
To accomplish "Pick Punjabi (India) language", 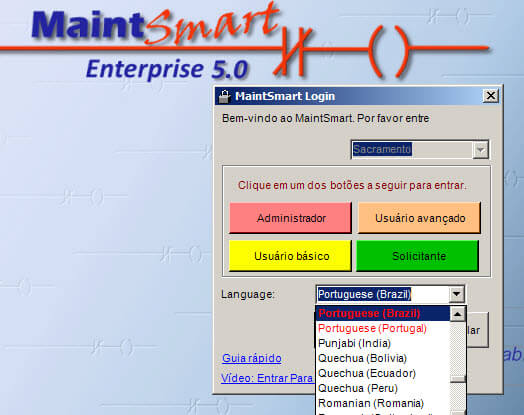I will pos(383,343).
